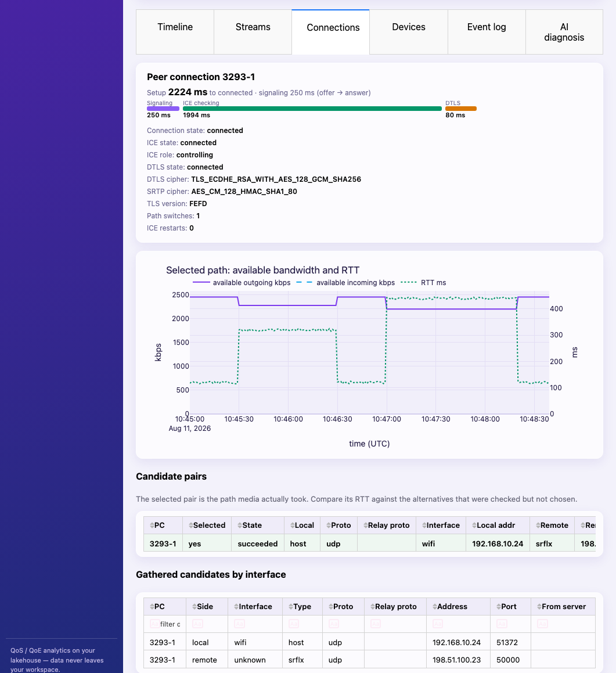Open the Event log tab
616x673 pixels.
click(x=487, y=32)
